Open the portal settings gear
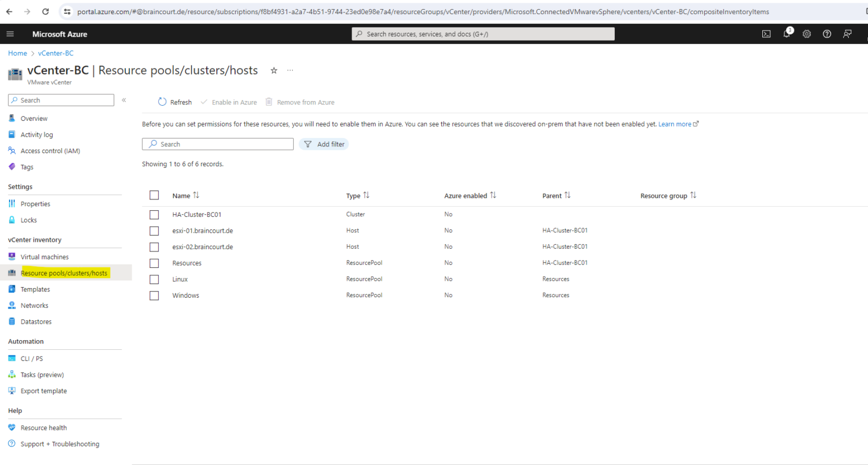Viewport: 868px width, 465px height. [x=806, y=34]
